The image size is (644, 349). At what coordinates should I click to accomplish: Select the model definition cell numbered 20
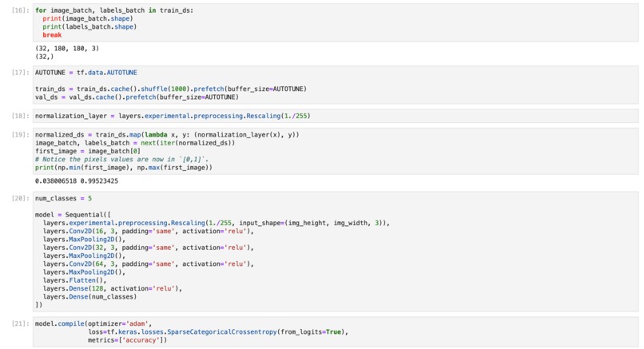coord(336,252)
